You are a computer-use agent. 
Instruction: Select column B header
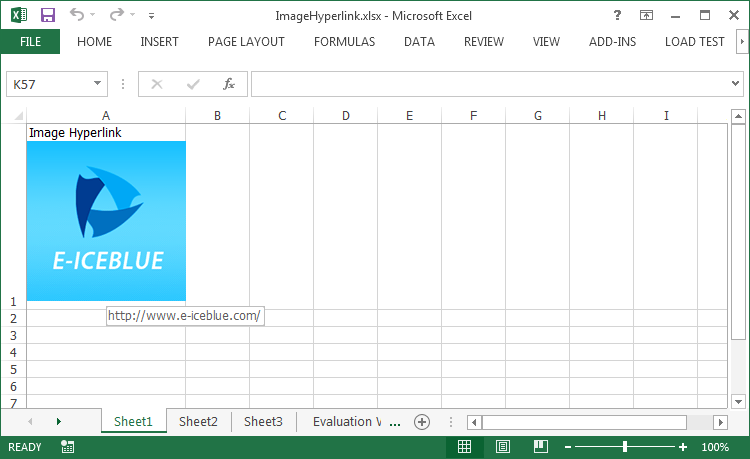point(217,116)
